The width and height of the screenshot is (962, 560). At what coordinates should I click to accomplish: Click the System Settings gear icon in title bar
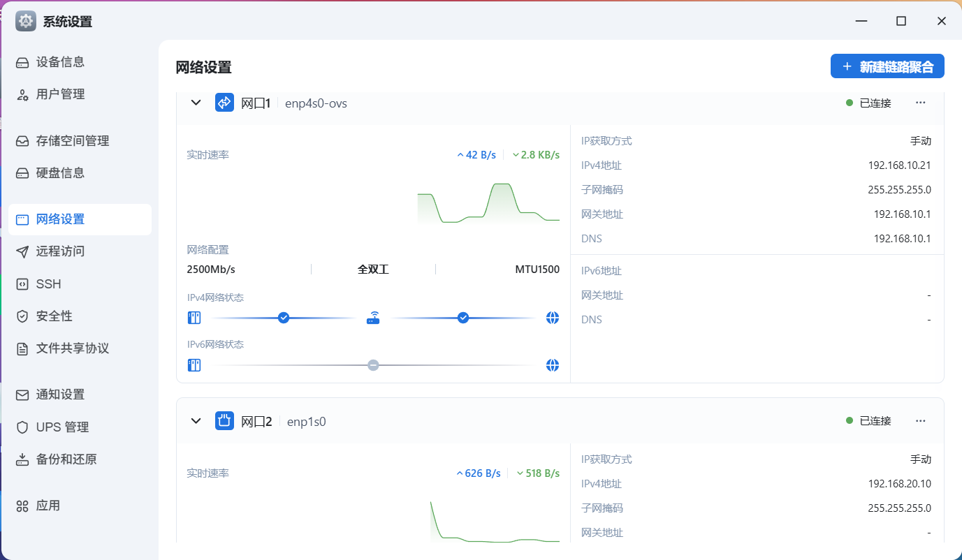point(26,21)
